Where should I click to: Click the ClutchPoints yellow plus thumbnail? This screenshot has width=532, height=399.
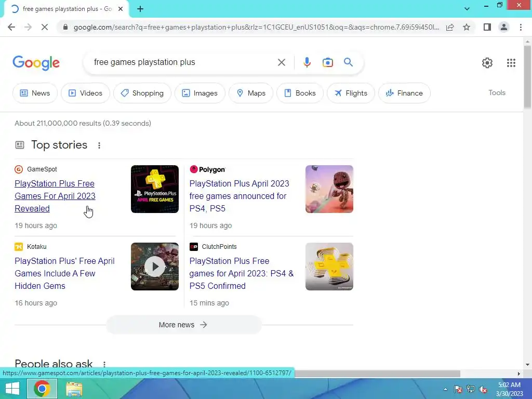pyautogui.click(x=329, y=267)
